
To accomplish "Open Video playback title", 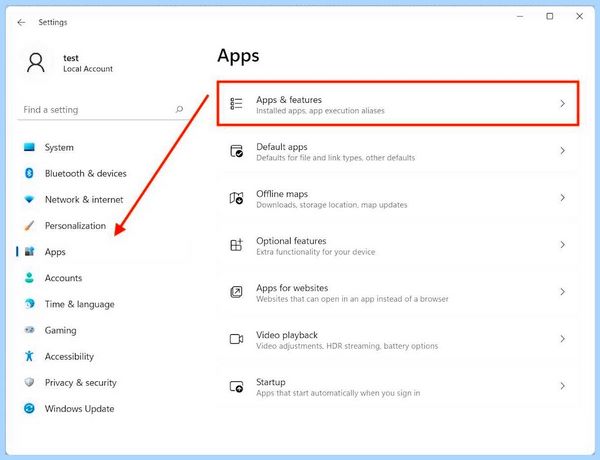I will click(x=287, y=335).
